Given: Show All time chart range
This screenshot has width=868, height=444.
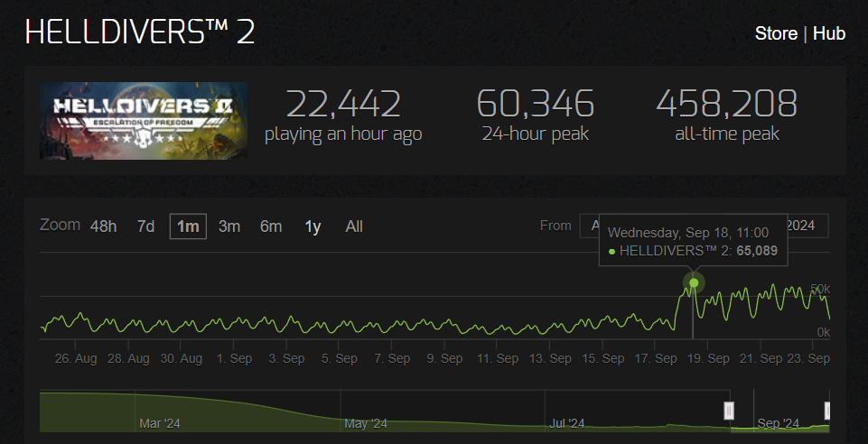Looking at the screenshot, I should [x=354, y=227].
